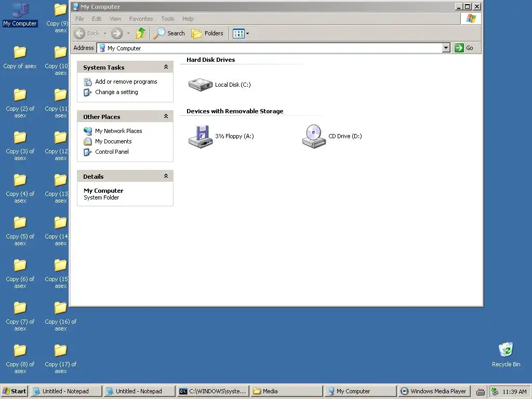
Task: Select the Copy of asex desktop folder
Action: pos(20,57)
